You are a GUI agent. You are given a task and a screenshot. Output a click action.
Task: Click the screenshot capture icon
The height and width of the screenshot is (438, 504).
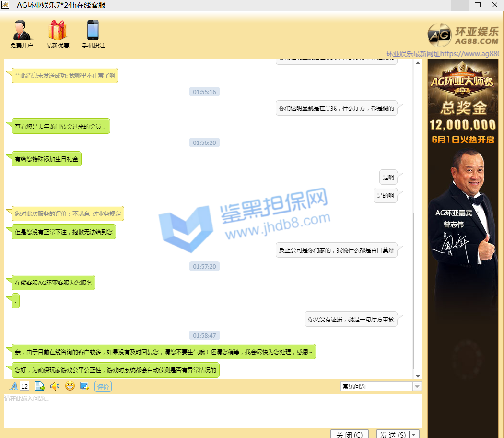(x=84, y=386)
